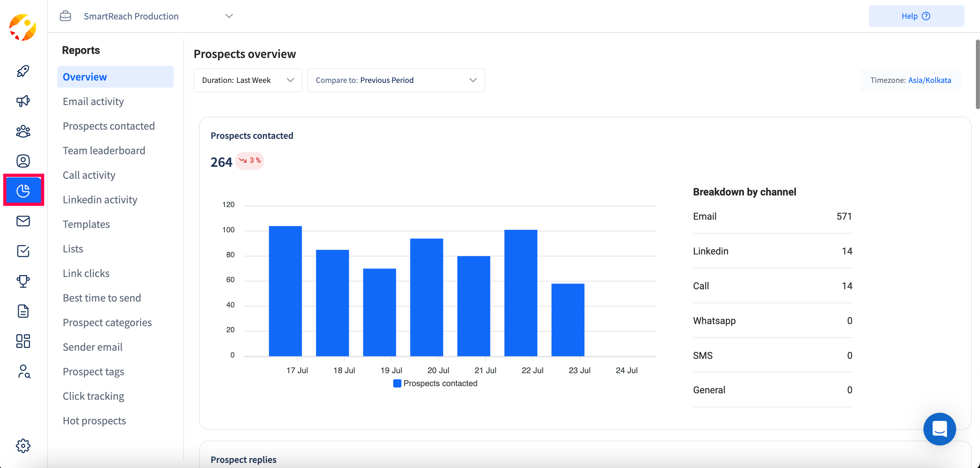This screenshot has height=468, width=980.
Task: Open the single user profile sidebar icon
Action: pyautogui.click(x=23, y=161)
